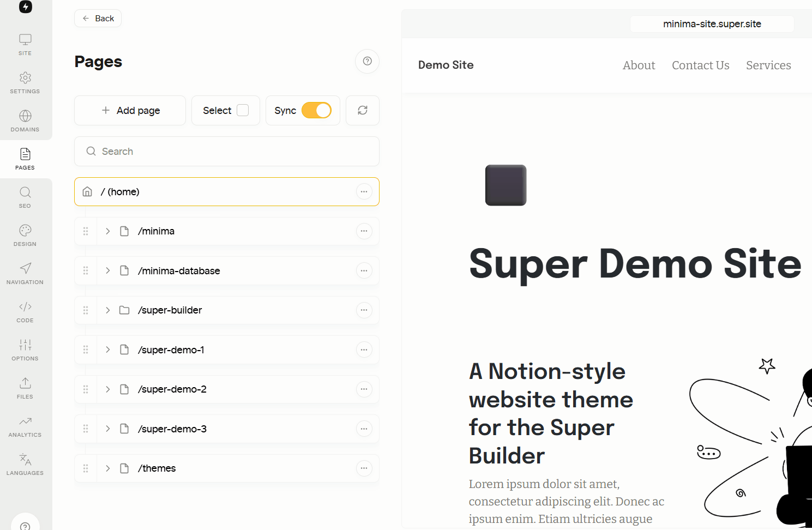Open Navigation arrow section
Screen dimensions: 812x530
click(x=25, y=274)
